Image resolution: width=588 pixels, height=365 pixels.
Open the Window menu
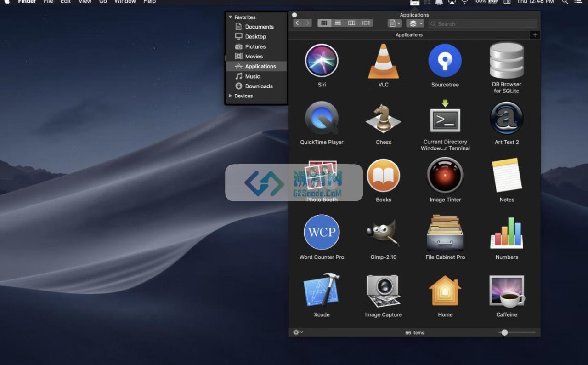pos(125,2)
